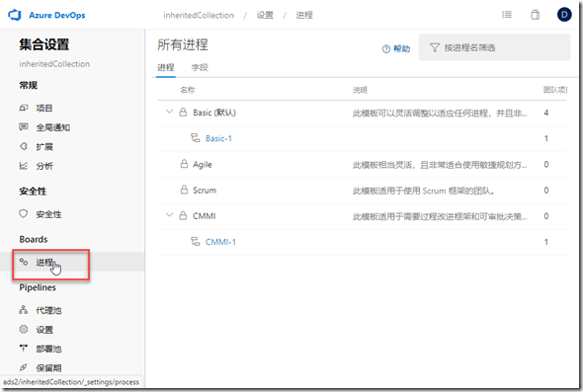Click the 保留期 retention icon
Image resolution: width=583 pixels, height=392 pixels.
(24, 367)
